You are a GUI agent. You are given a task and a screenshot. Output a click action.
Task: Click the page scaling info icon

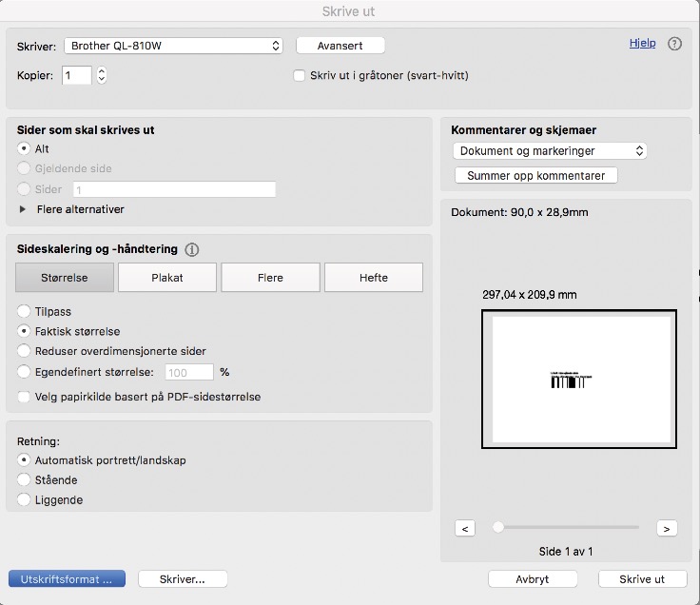coord(192,250)
